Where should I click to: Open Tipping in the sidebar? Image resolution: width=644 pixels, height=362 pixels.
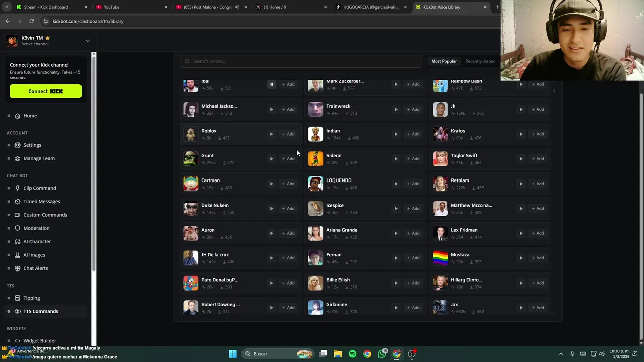click(31, 298)
